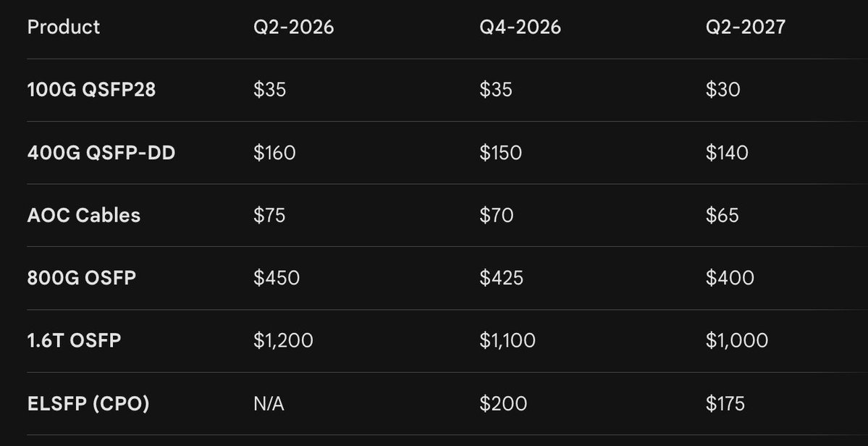Click the Product column header
868x446 pixels.
[x=64, y=28]
